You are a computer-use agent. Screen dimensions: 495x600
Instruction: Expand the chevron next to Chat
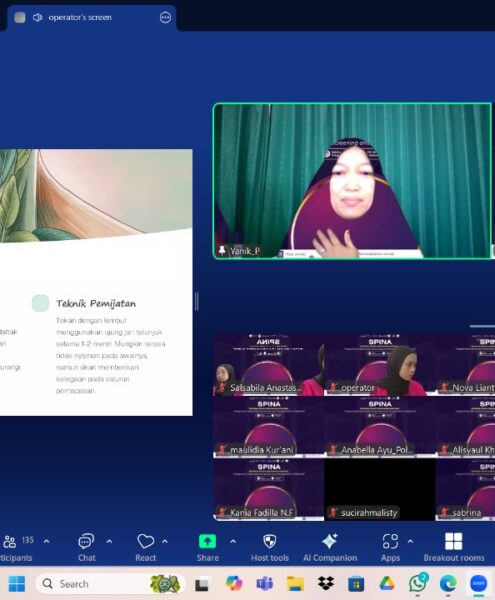pyautogui.click(x=109, y=541)
